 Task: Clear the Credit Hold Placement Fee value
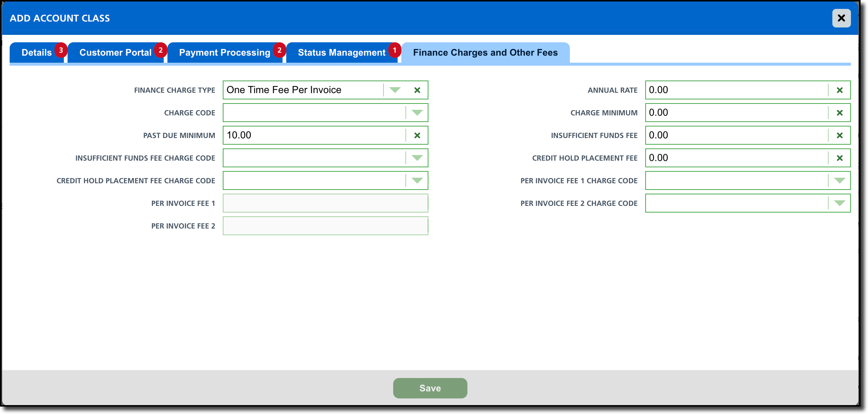pos(839,158)
